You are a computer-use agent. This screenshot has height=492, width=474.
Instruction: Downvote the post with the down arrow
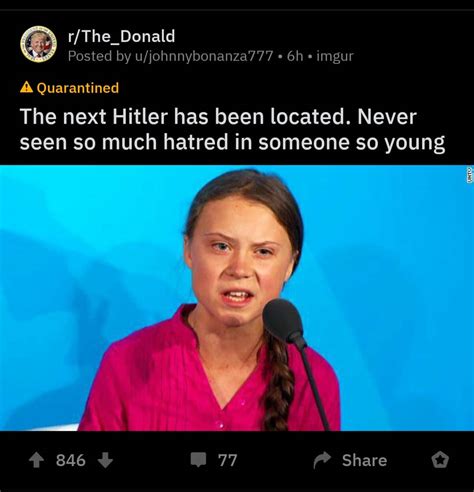[105, 460]
